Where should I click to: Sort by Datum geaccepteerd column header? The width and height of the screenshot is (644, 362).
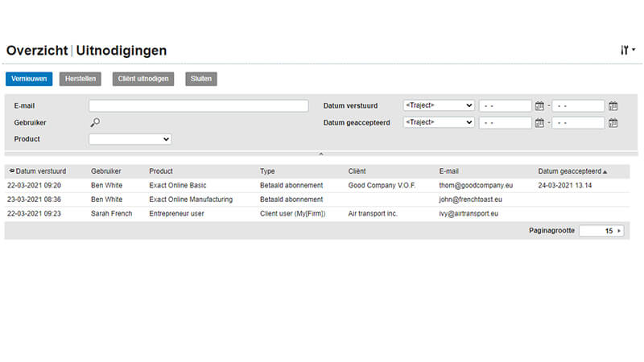point(572,171)
